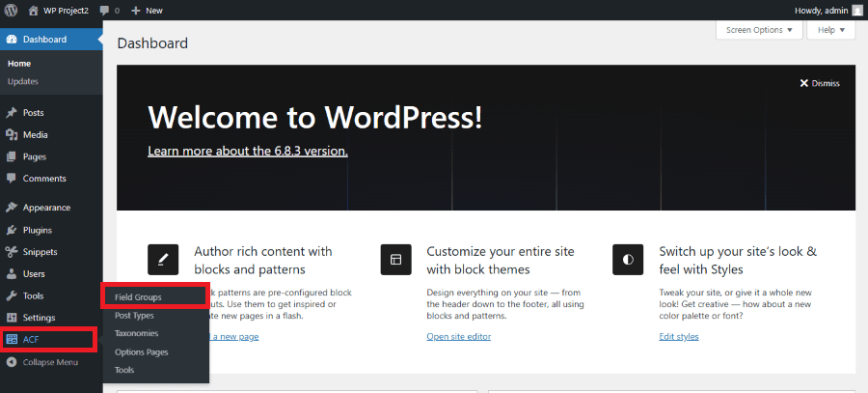
Task: Open Post Types in ACF submenu
Action: pos(134,316)
